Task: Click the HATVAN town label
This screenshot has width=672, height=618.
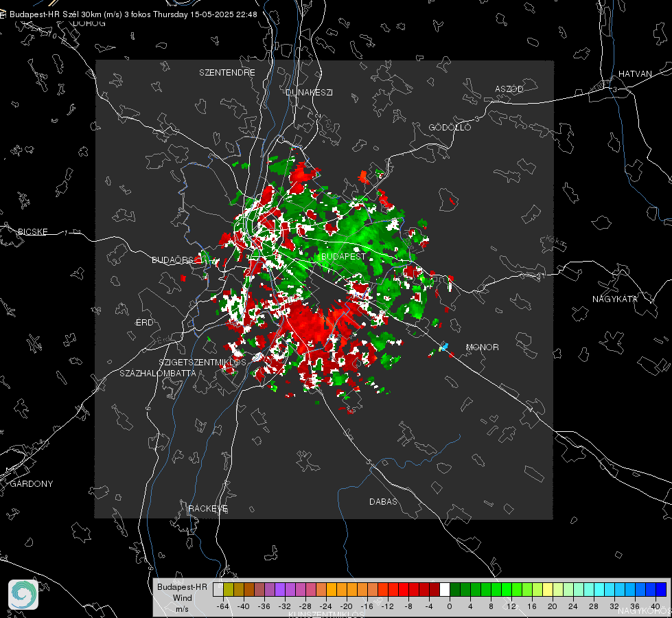Action: 635,73
